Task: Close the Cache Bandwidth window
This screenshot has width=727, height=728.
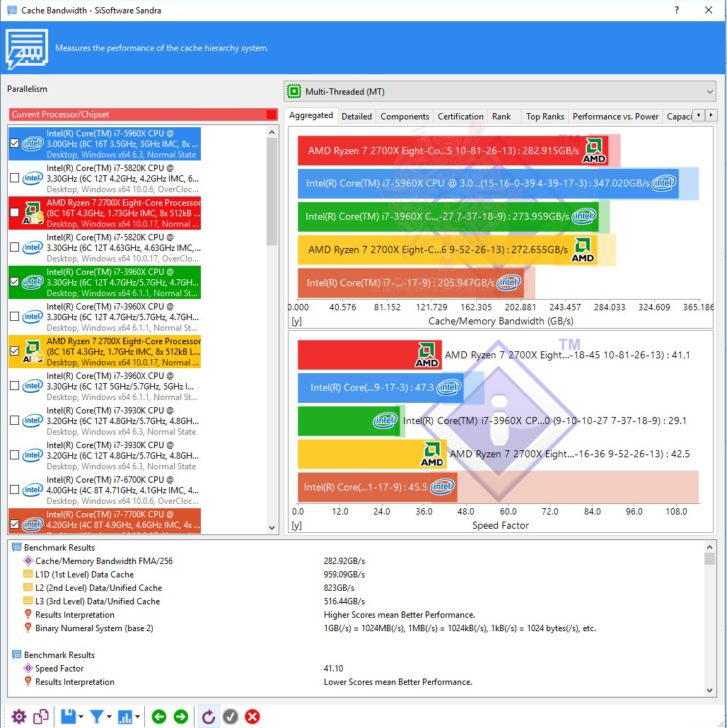Action: [x=709, y=10]
